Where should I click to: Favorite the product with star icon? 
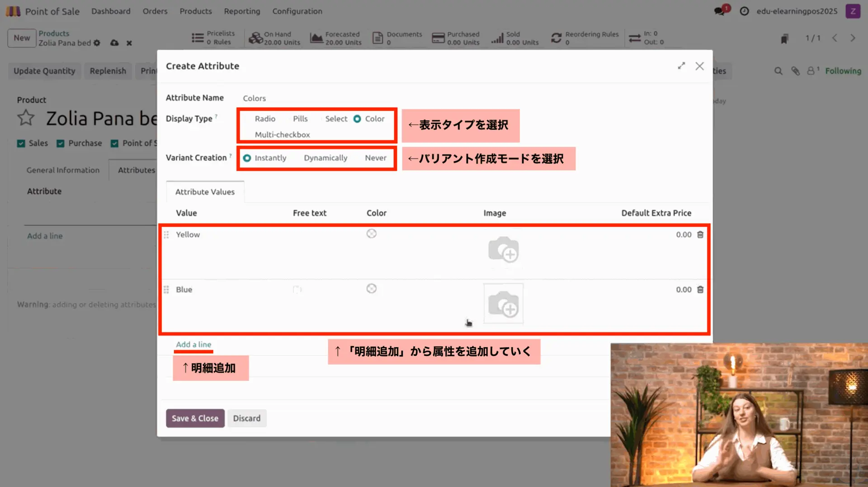coord(26,118)
